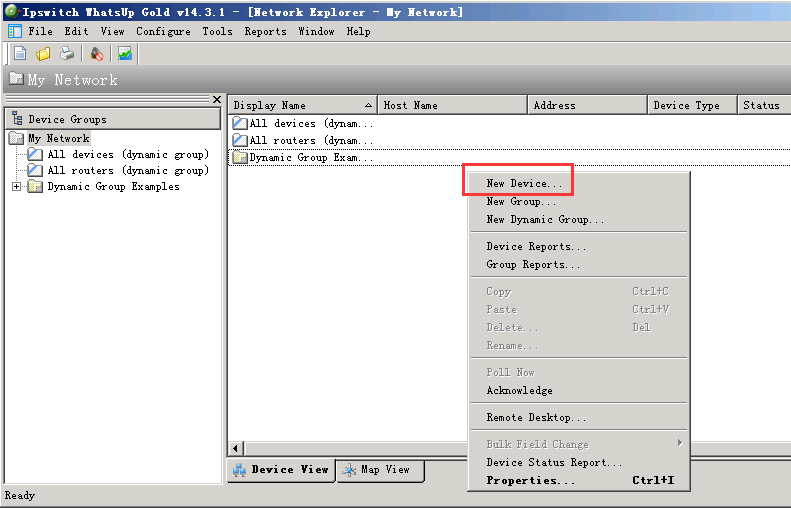
Task: Select All devices (dynamic group) in tree
Action: tap(127, 155)
